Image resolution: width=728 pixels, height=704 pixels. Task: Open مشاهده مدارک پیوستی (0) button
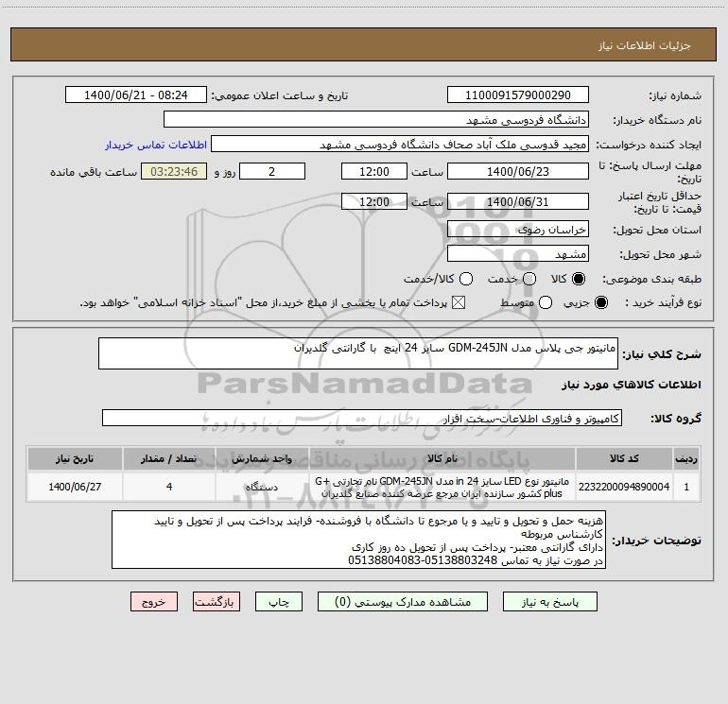pyautogui.click(x=403, y=602)
